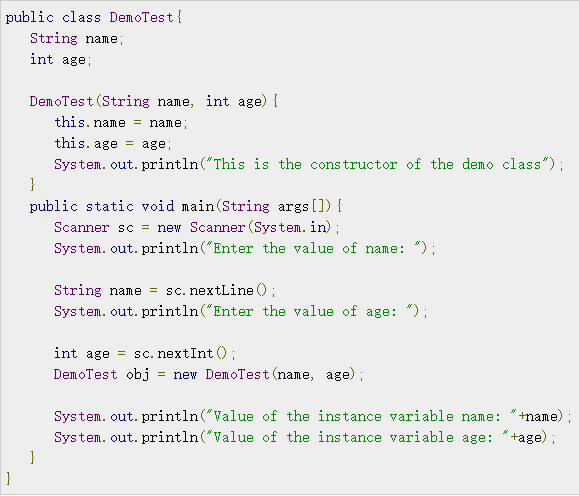
Task: Click the String name field declaration
Action: click(77, 38)
